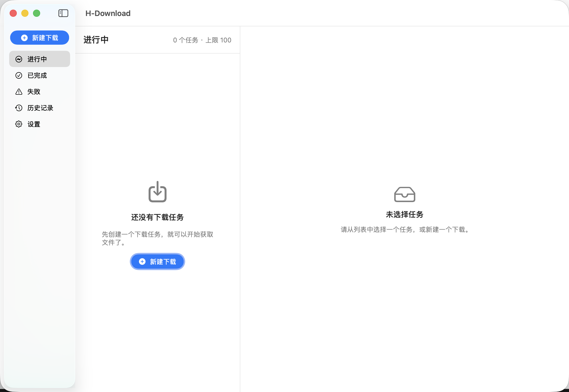Open the 设置 page

34,124
